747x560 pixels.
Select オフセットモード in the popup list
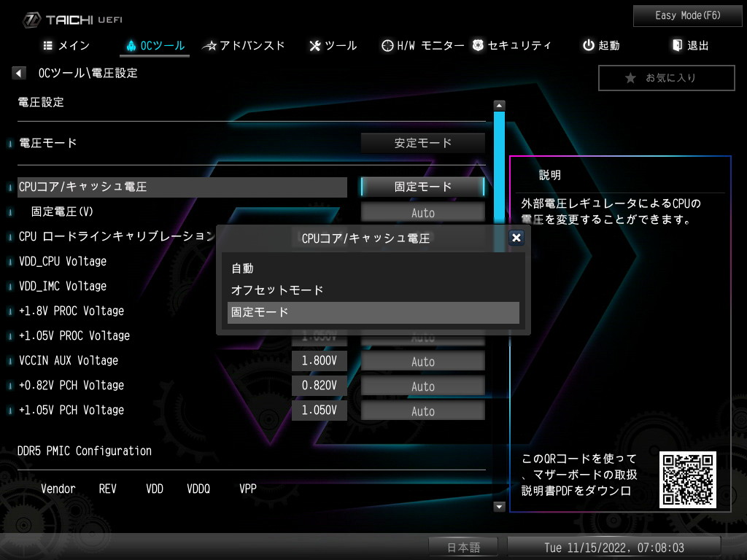pyautogui.click(x=373, y=290)
